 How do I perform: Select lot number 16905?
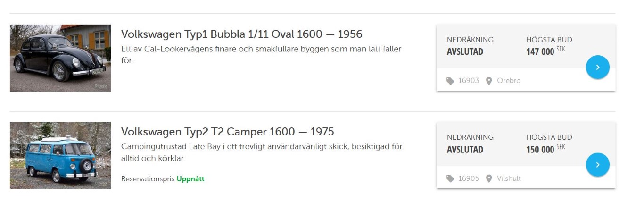tap(468, 178)
